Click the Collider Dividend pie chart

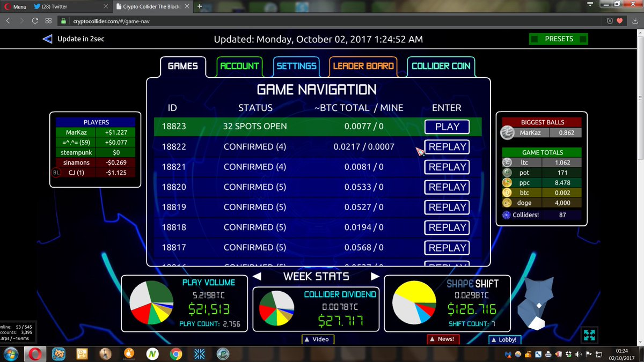pos(276,308)
